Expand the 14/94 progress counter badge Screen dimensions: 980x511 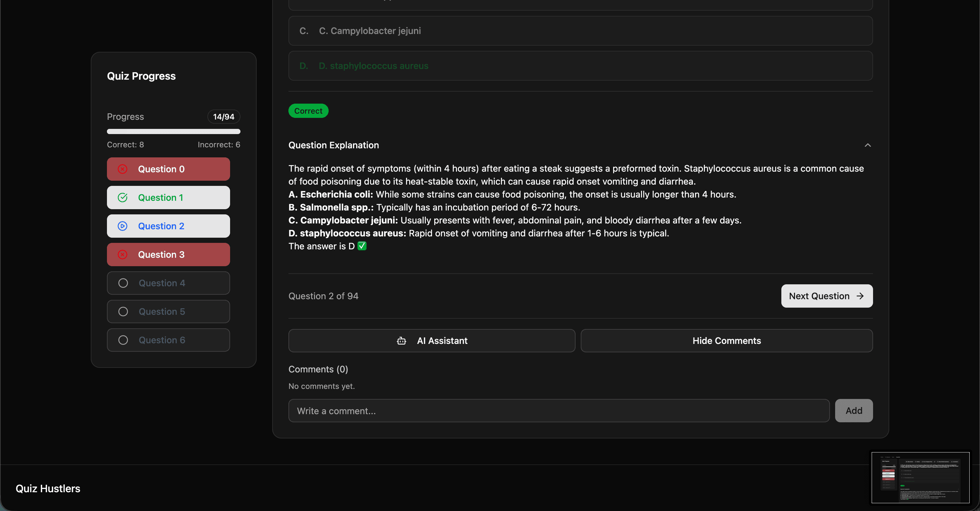tap(223, 117)
